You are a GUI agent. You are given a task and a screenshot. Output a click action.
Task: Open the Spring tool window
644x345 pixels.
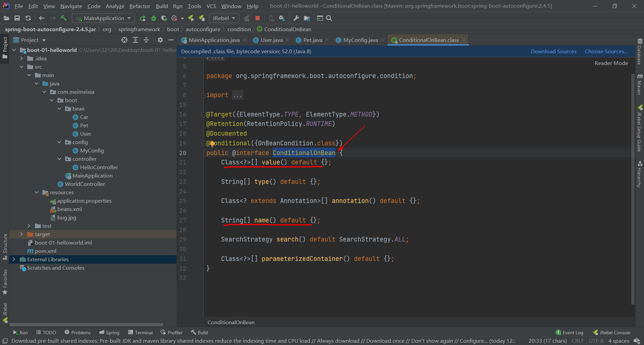coord(109,332)
